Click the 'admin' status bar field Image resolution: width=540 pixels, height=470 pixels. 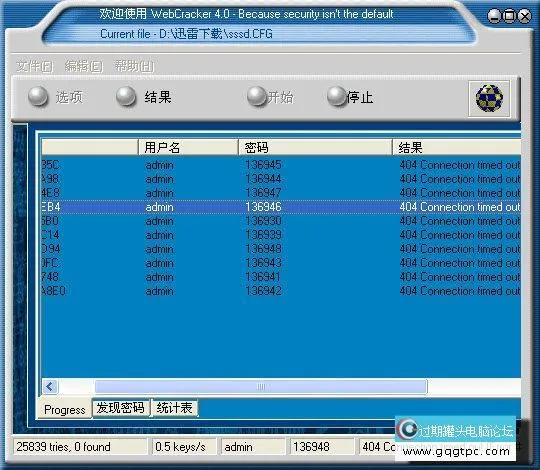(x=253, y=447)
